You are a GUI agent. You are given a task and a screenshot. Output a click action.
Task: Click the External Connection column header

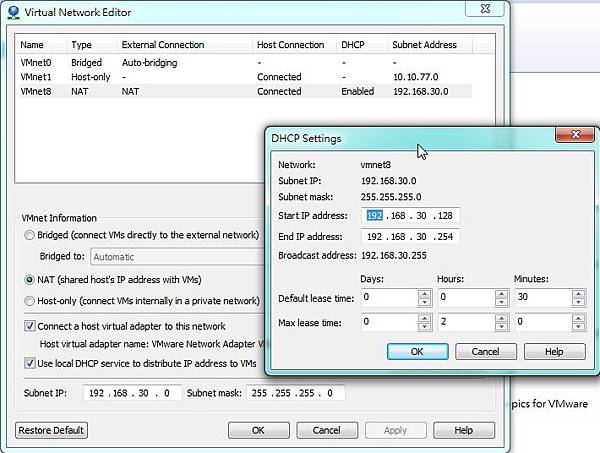point(185,45)
